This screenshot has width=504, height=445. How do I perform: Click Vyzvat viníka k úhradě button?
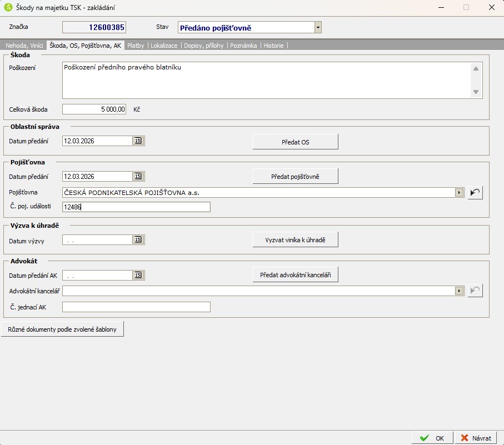tap(295, 240)
